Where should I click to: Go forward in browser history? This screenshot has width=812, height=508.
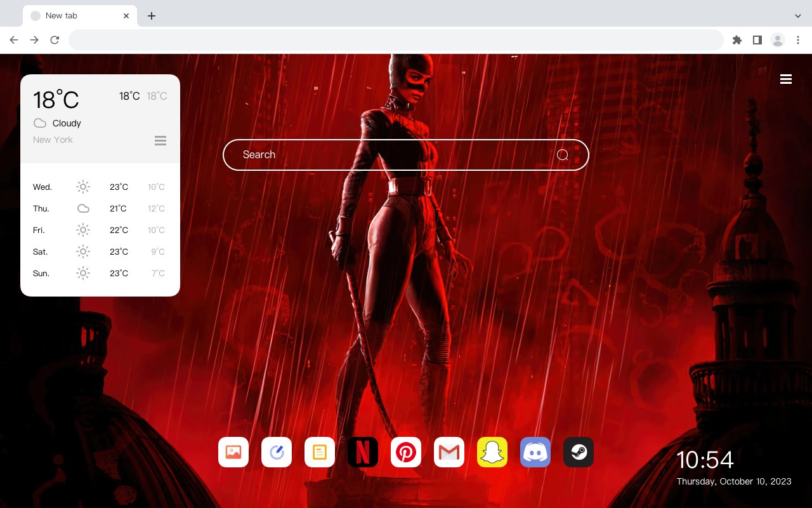[x=34, y=40]
